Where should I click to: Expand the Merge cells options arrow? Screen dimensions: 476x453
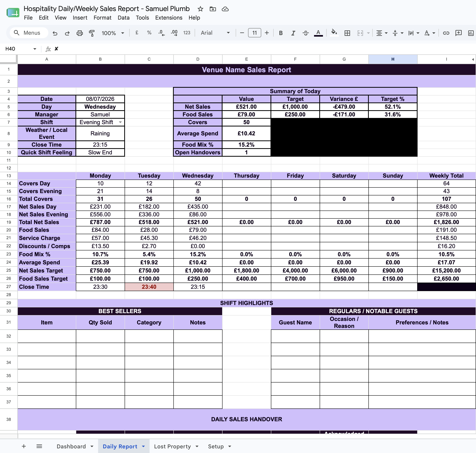(x=368, y=33)
